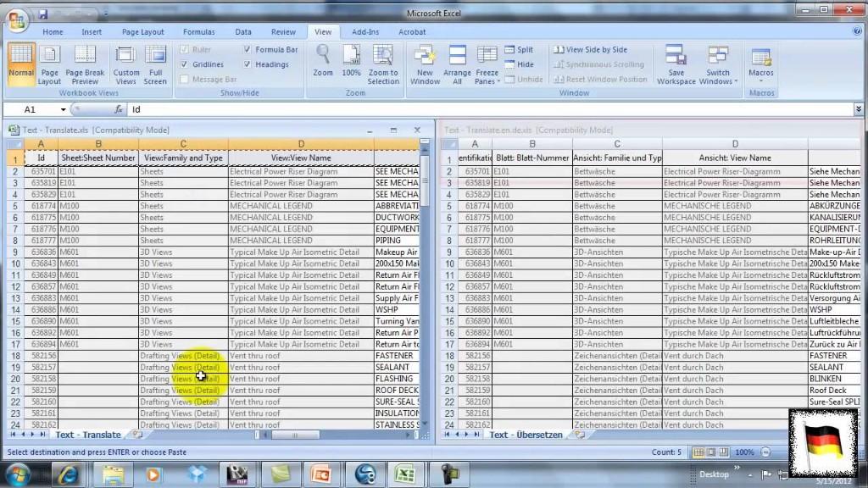Viewport: 868px width, 488px height.
Task: Open the Macros dropdown arrow
Action: tap(760, 80)
